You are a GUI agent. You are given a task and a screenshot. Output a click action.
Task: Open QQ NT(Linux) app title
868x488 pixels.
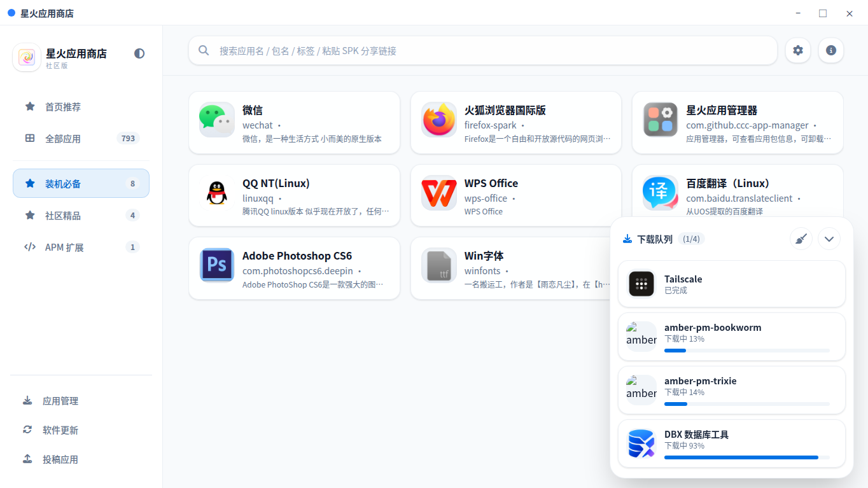pos(276,183)
